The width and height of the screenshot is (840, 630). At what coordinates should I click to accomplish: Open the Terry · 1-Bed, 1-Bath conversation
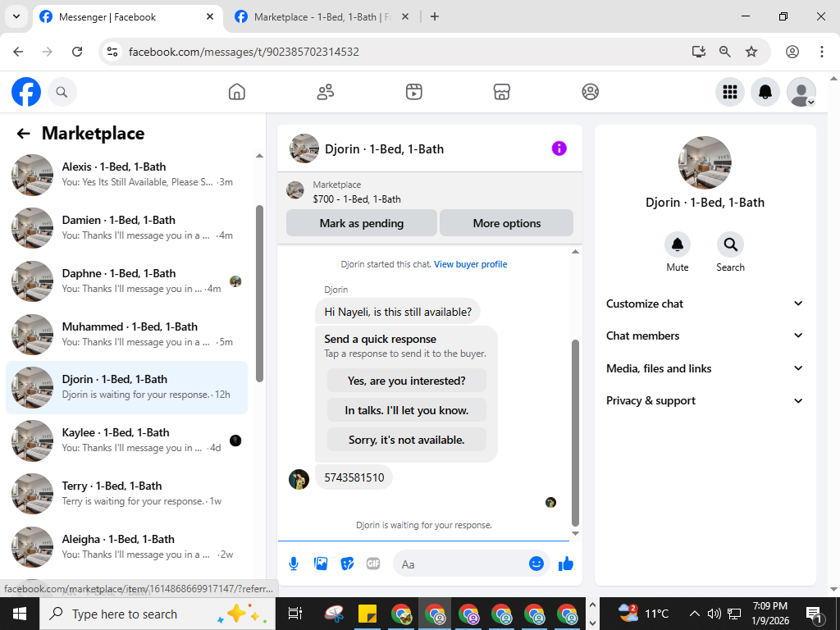pos(127,493)
